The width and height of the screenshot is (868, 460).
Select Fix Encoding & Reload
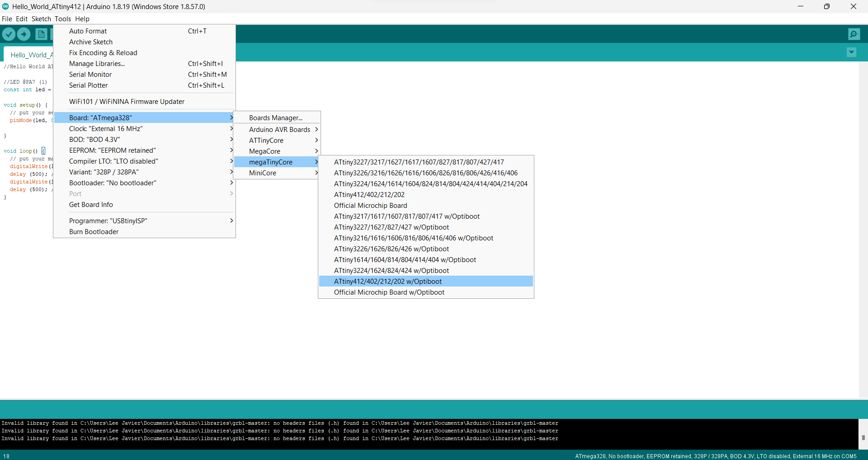[x=144, y=53]
